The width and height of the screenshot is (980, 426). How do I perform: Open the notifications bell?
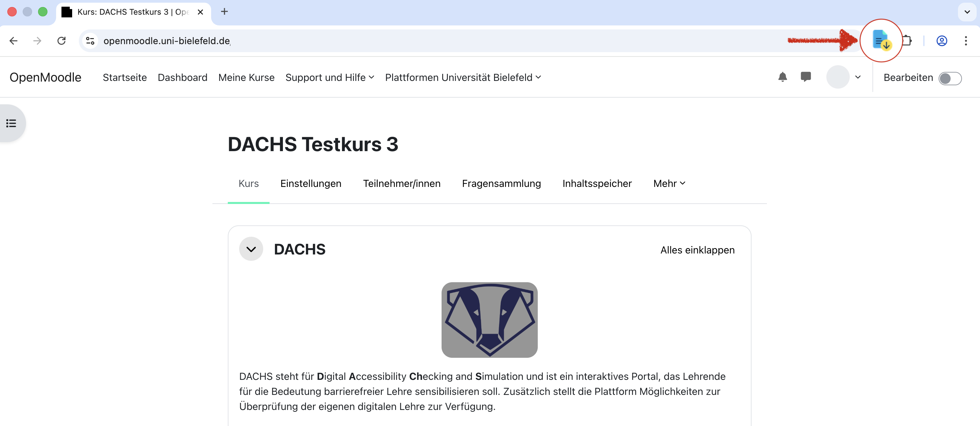click(x=783, y=77)
